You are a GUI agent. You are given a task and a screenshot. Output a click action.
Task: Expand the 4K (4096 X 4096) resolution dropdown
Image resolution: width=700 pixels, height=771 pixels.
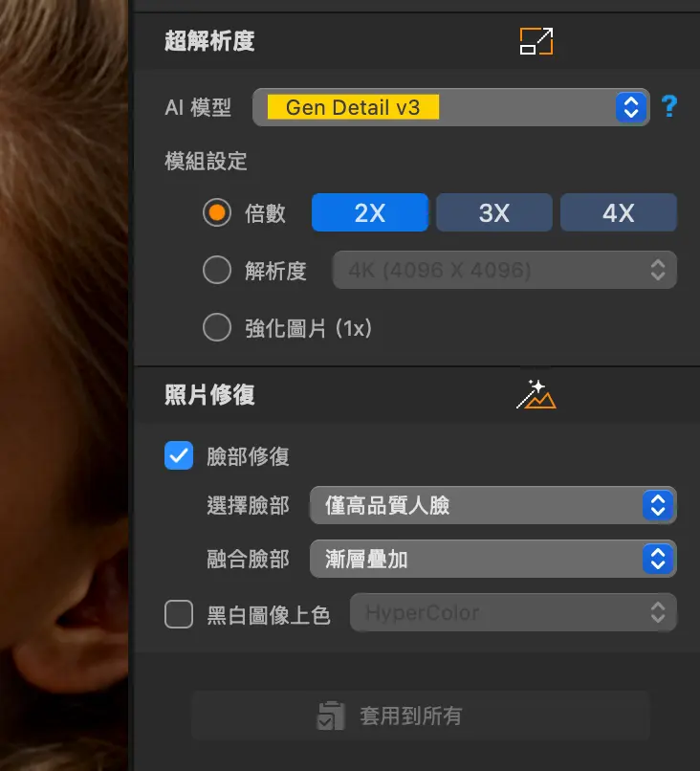[x=504, y=271]
